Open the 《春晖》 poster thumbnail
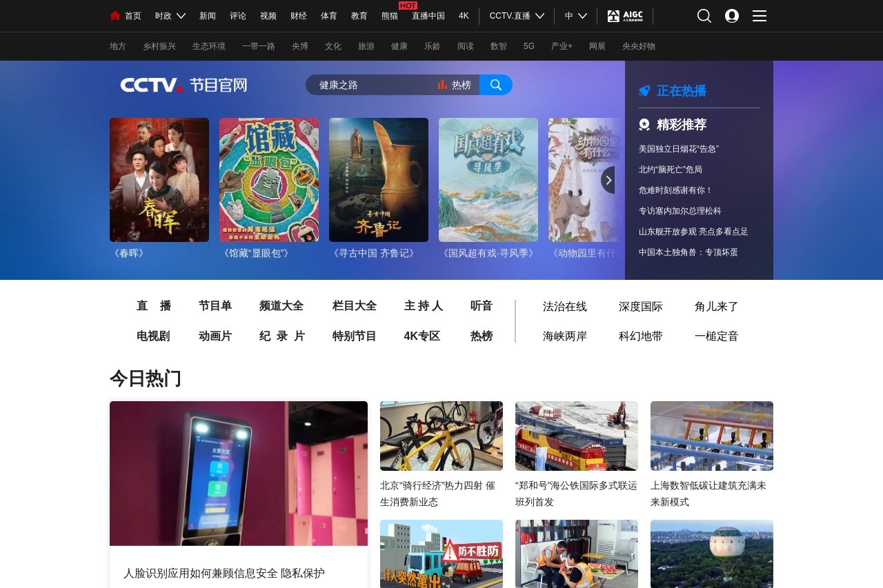The width and height of the screenshot is (883, 588). [159, 180]
